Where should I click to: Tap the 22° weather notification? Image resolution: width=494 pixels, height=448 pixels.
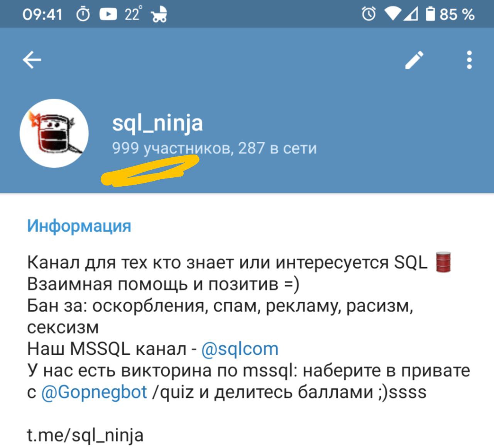(x=134, y=15)
